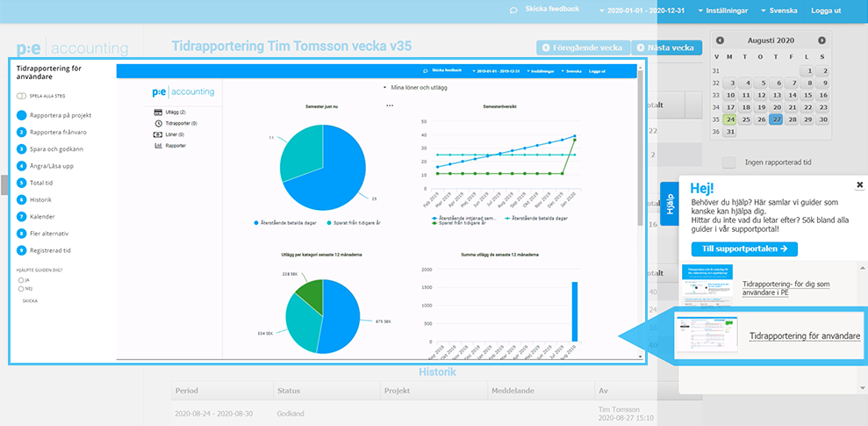Click the p:e accounting logo in guide preview

[x=185, y=91]
